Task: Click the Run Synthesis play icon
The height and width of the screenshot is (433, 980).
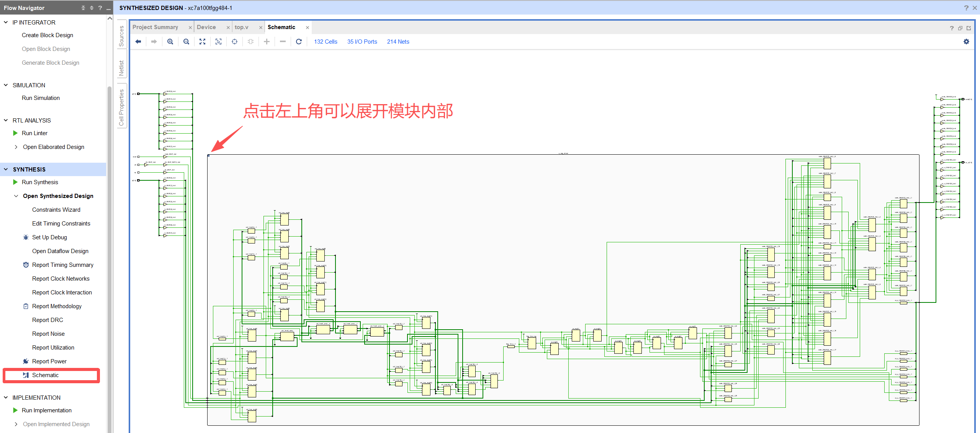Action: (x=15, y=182)
